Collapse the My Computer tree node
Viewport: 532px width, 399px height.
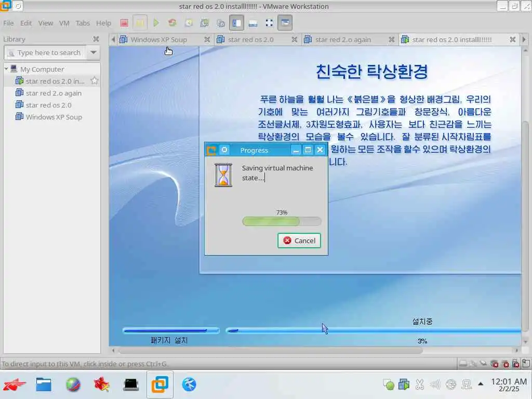(6, 69)
